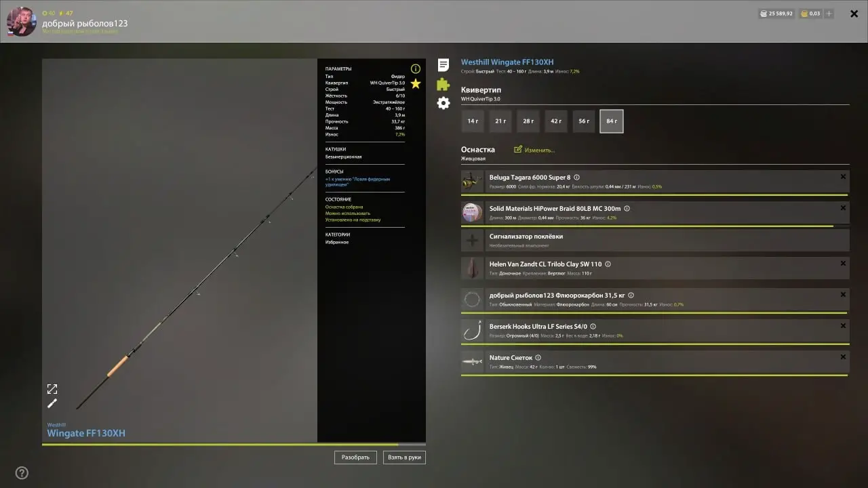Add a bite alarm in Сигнализатор поклёвки slot
The height and width of the screenshot is (488, 868).
472,240
